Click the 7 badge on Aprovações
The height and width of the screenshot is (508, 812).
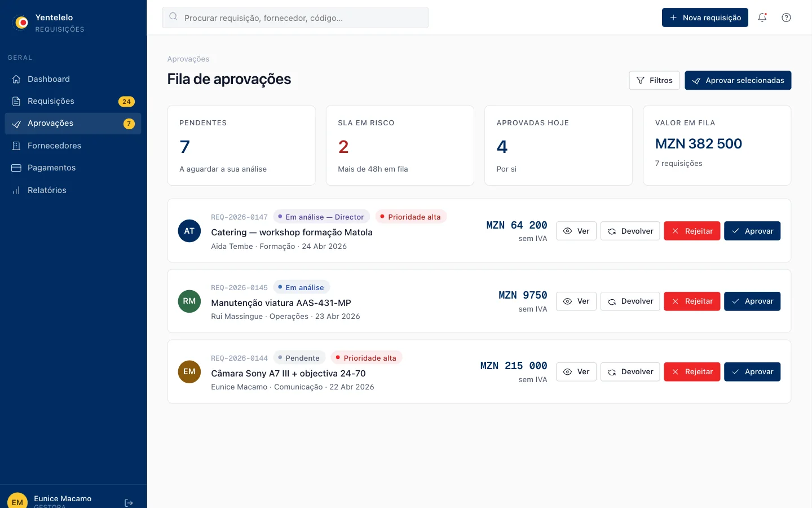pyautogui.click(x=129, y=124)
